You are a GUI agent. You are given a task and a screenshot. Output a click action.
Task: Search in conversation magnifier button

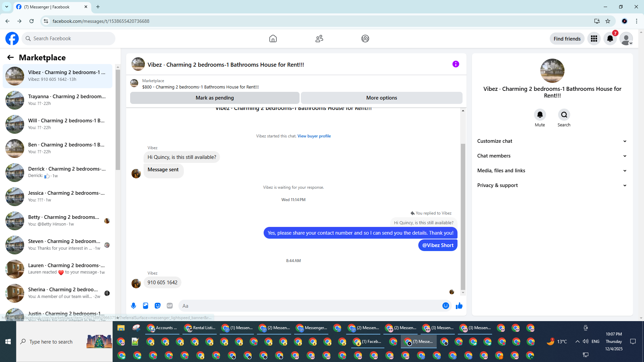pyautogui.click(x=564, y=115)
